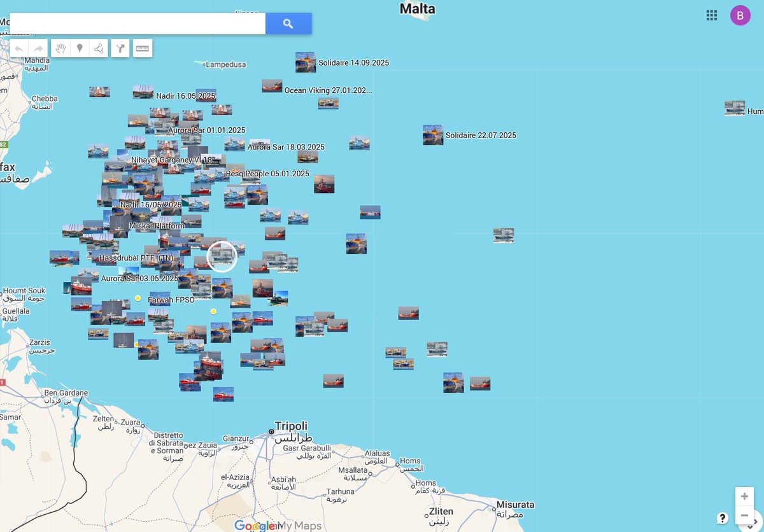Open the help question mark icon
764x532 pixels.
pos(722,518)
